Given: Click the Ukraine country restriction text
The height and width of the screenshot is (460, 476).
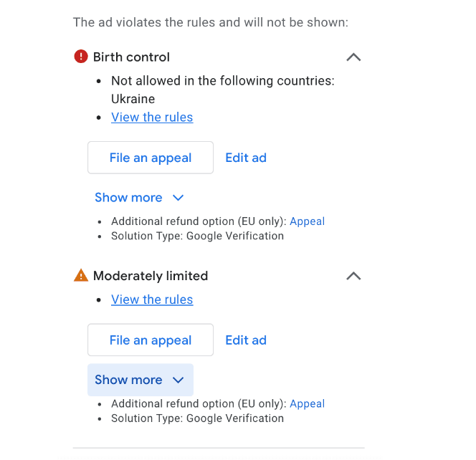Looking at the screenshot, I should (x=133, y=99).
